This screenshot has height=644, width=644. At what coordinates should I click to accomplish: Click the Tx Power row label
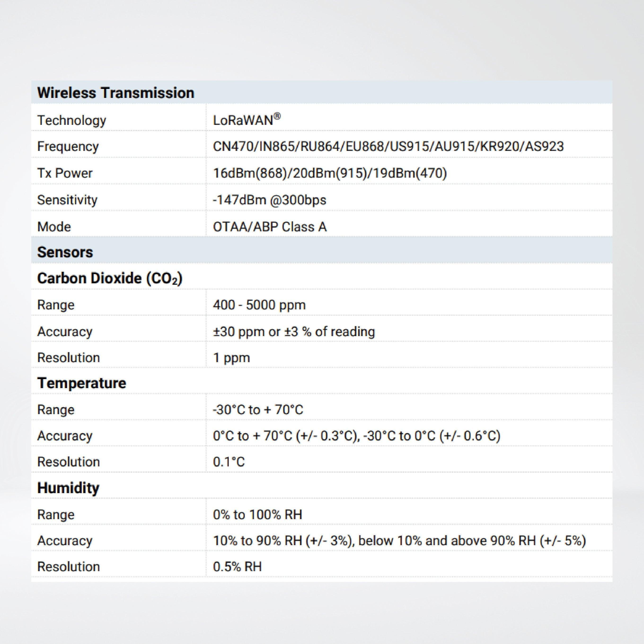point(65,173)
